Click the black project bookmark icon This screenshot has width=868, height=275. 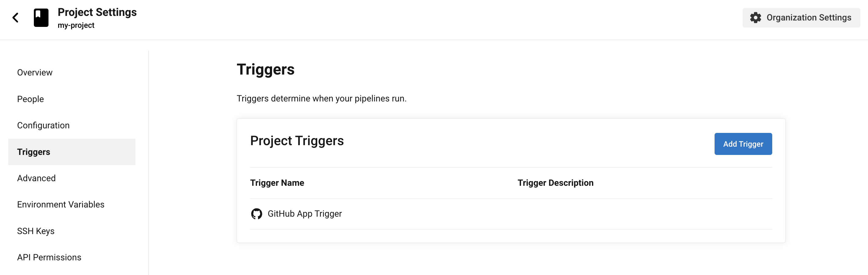pyautogui.click(x=41, y=17)
